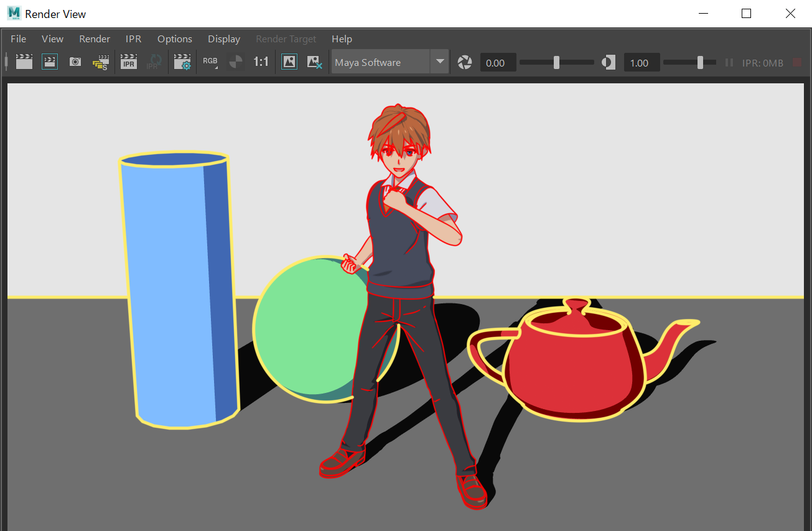Viewport: 812px width, 531px height.
Task: Open the Render menu
Action: click(95, 39)
